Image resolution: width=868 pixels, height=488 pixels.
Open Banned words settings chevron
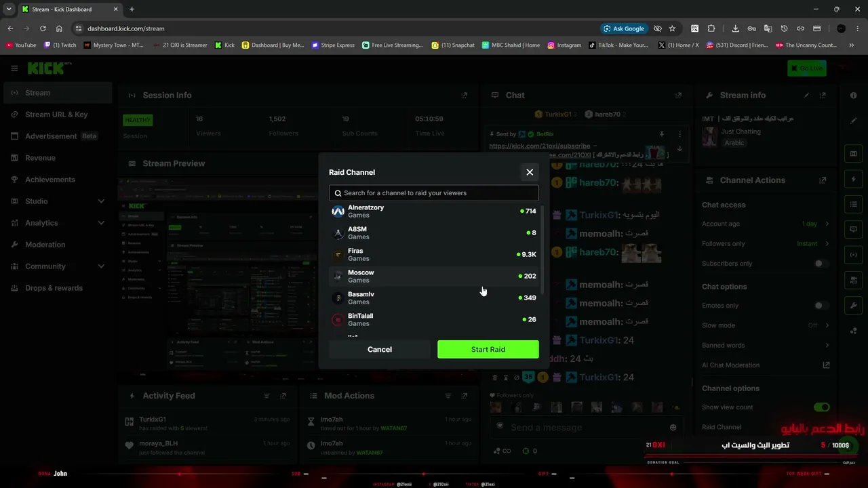coord(827,346)
